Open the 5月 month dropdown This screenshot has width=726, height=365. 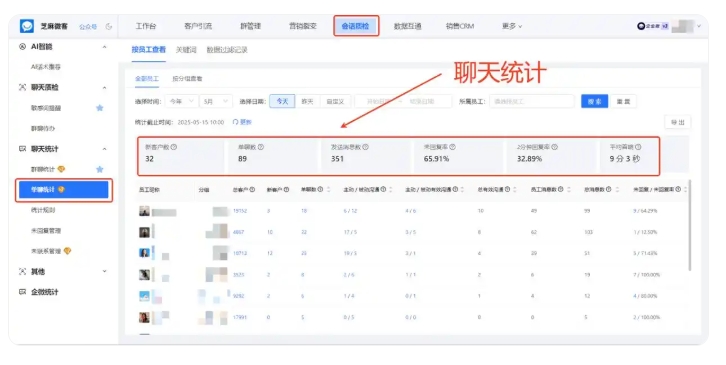tap(216, 101)
